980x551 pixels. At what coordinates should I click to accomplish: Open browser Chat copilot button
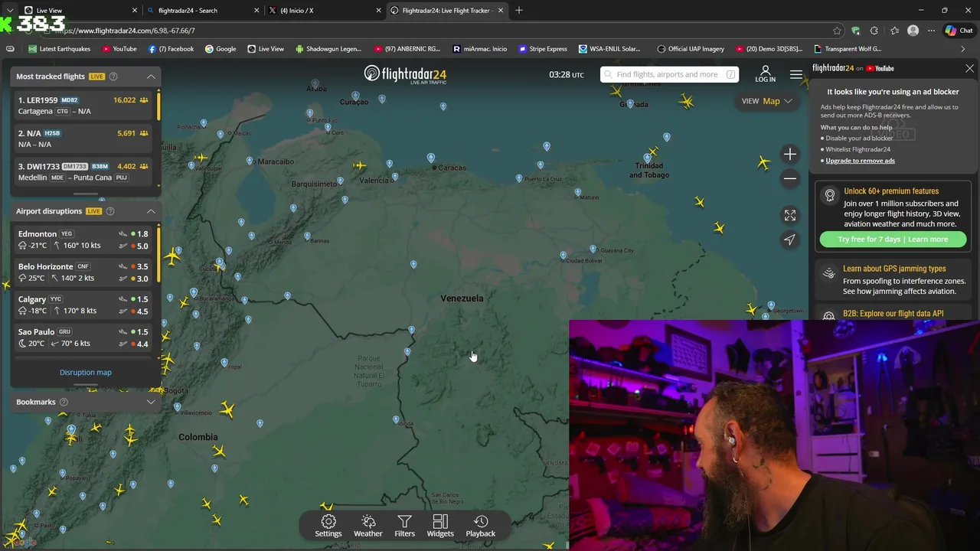pyautogui.click(x=958, y=31)
